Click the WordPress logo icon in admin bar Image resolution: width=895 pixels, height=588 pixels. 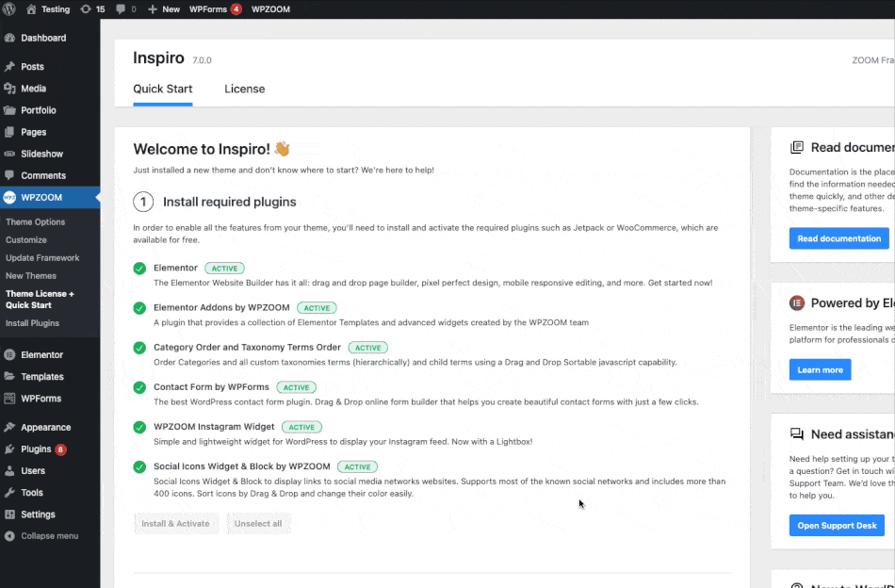[x=9, y=8]
